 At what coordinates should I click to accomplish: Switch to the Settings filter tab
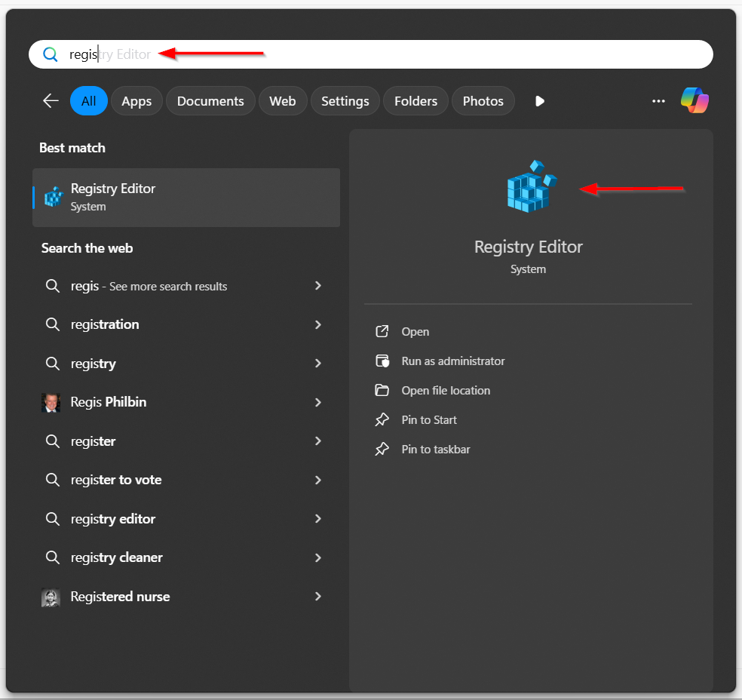[x=345, y=101]
